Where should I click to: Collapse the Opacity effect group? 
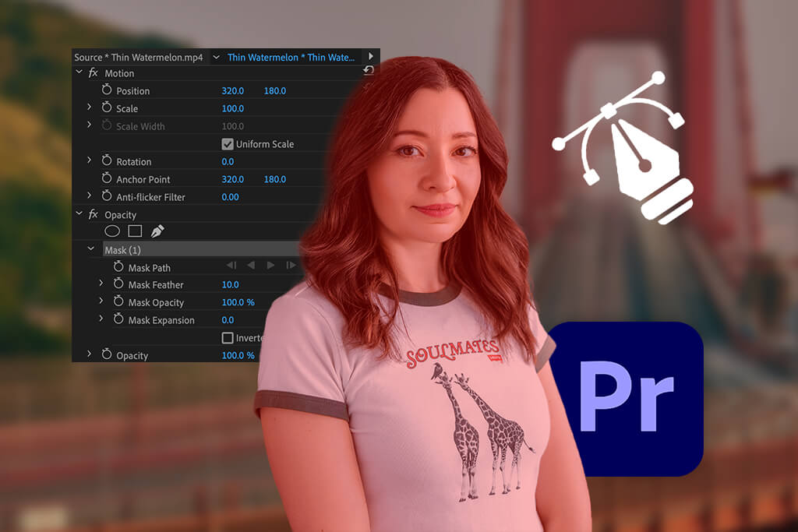tap(79, 213)
